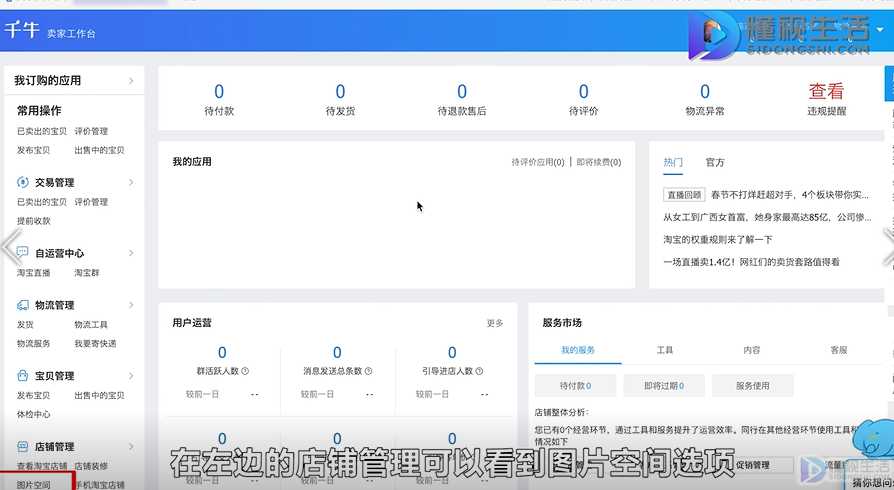Click the 店铺管理 shop icon
The height and width of the screenshot is (490, 894).
tap(23, 446)
